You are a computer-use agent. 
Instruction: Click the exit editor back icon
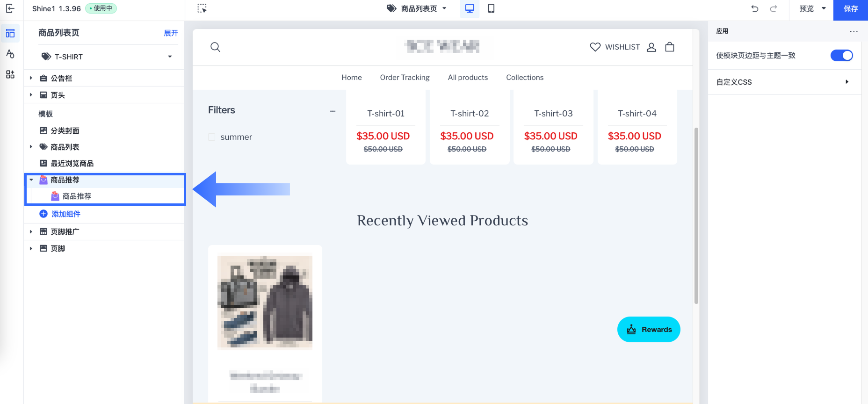pos(10,8)
